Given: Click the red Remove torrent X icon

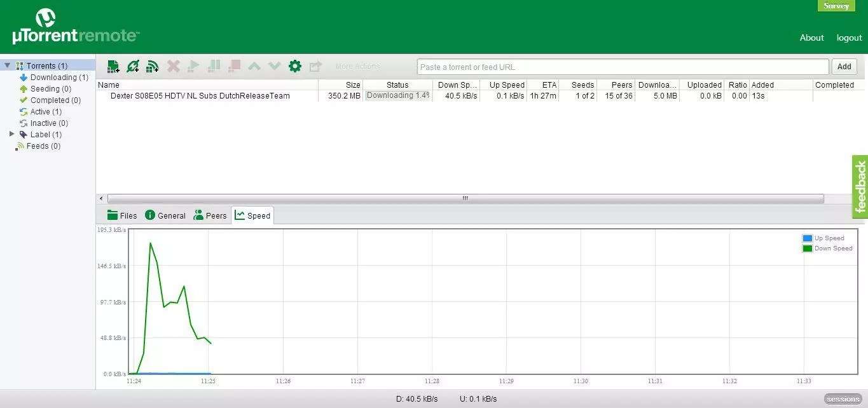Looking at the screenshot, I should pyautogui.click(x=173, y=66).
